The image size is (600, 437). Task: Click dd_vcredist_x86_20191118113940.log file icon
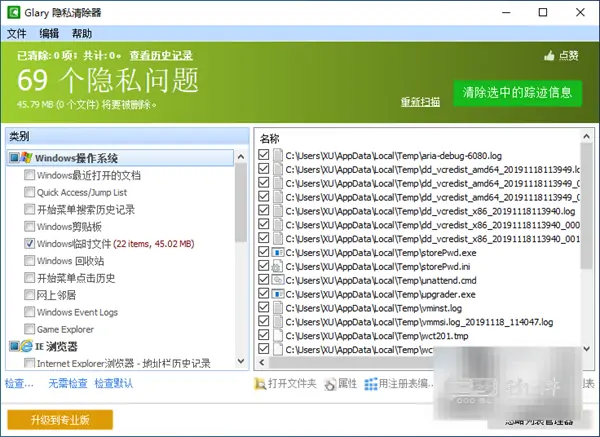pyautogui.click(x=278, y=211)
